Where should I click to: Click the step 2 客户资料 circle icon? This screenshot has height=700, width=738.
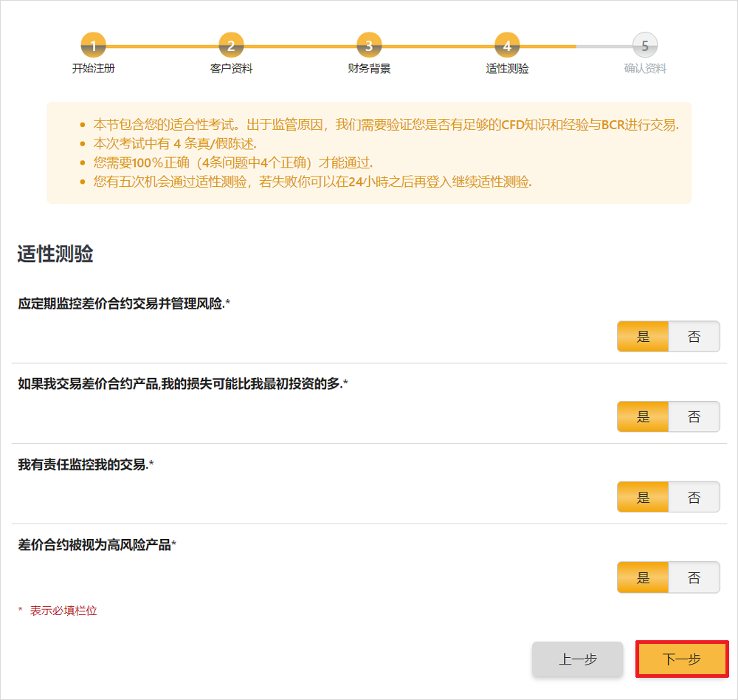click(x=230, y=44)
